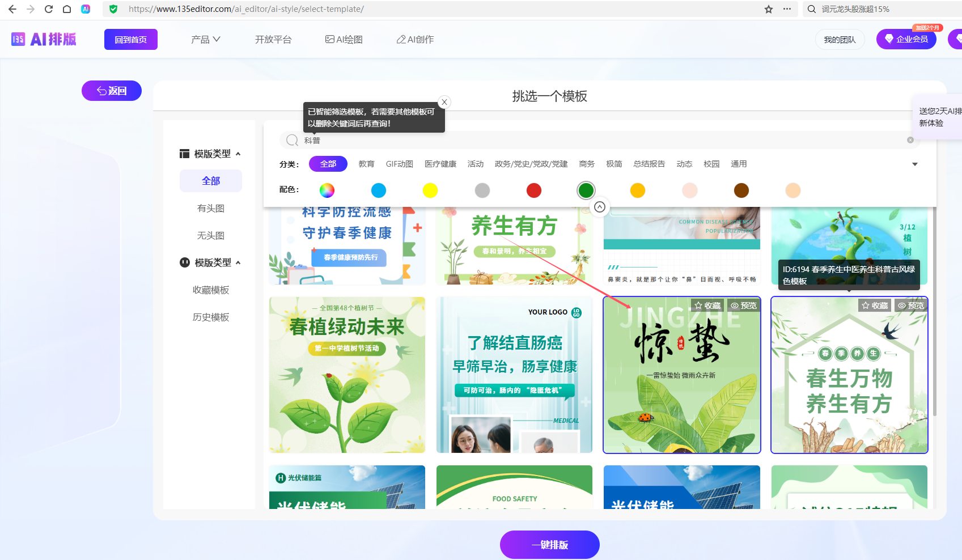Open the address bar more options (…) icon
This screenshot has width=962, height=560.
click(787, 9)
